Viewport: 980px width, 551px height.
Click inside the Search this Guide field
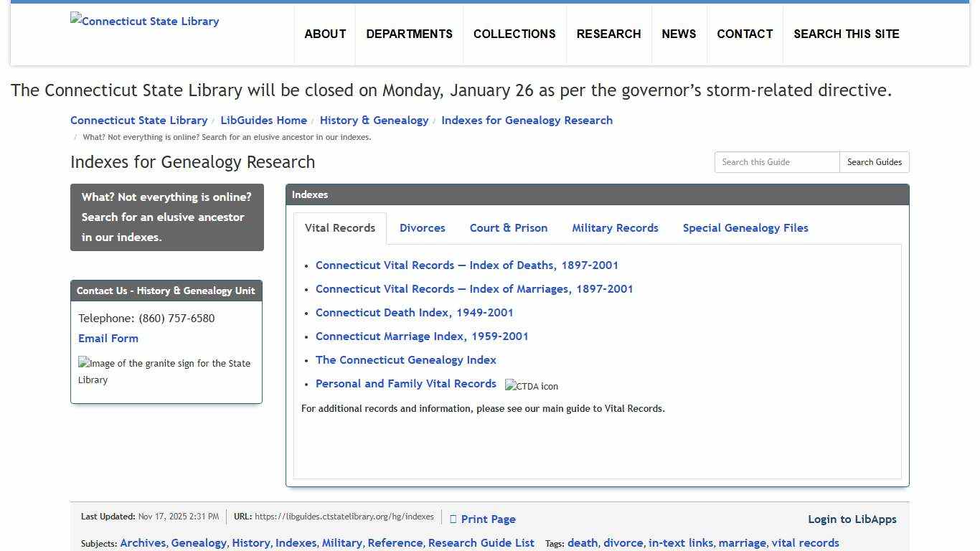coord(777,161)
